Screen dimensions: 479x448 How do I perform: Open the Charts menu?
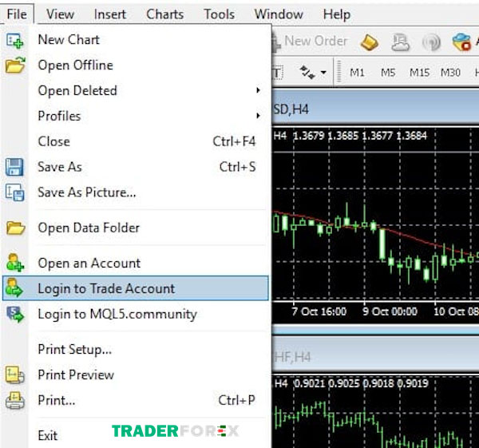pos(165,14)
